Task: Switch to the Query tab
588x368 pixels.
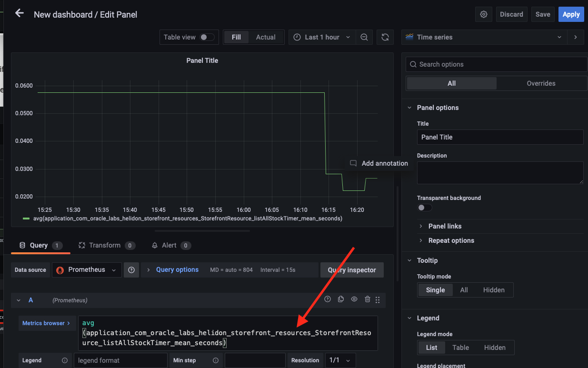Action: point(40,245)
